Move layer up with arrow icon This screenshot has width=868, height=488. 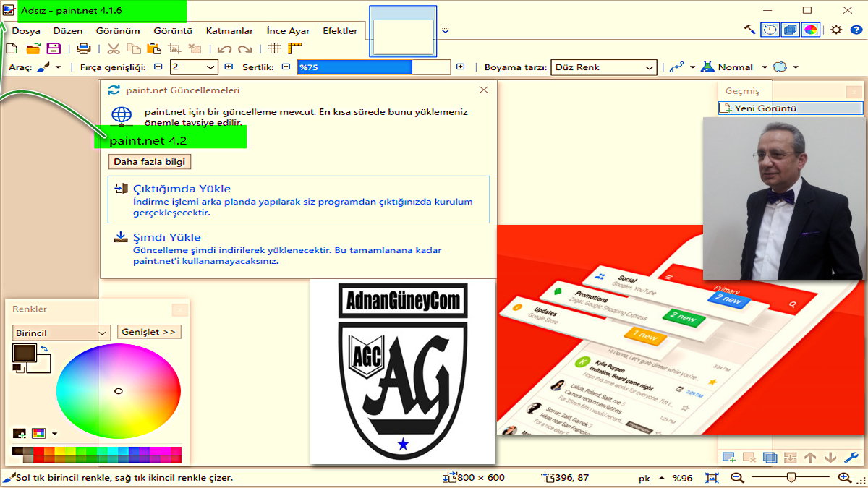(810, 457)
